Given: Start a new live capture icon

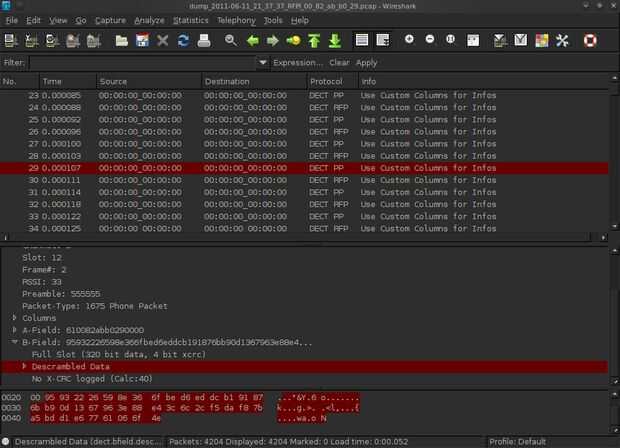Looking at the screenshot, I should 52,40.
